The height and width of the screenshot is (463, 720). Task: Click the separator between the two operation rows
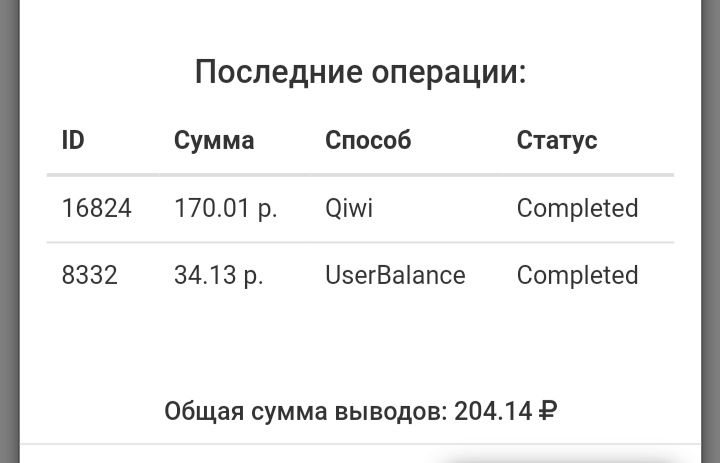[360, 242]
